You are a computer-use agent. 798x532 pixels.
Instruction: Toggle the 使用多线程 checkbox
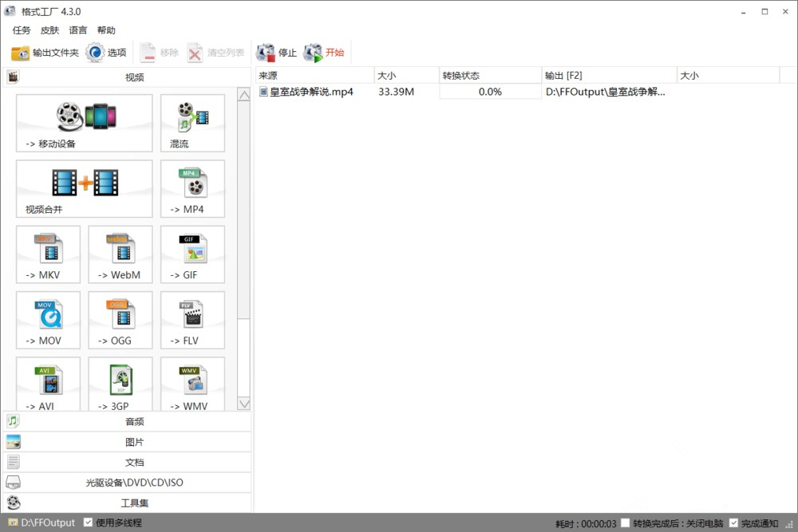click(x=89, y=522)
